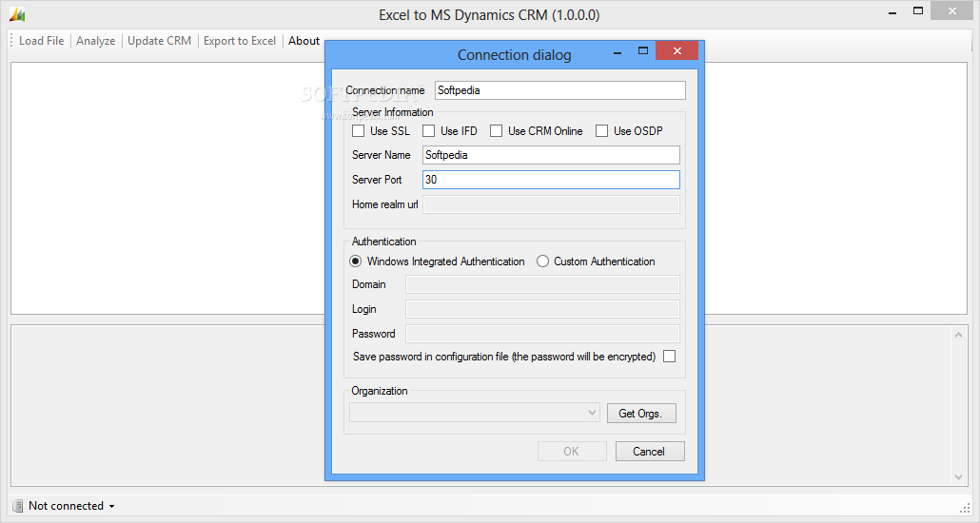Image resolution: width=980 pixels, height=523 pixels.
Task: Check the Use CRM Online option
Action: 497,130
